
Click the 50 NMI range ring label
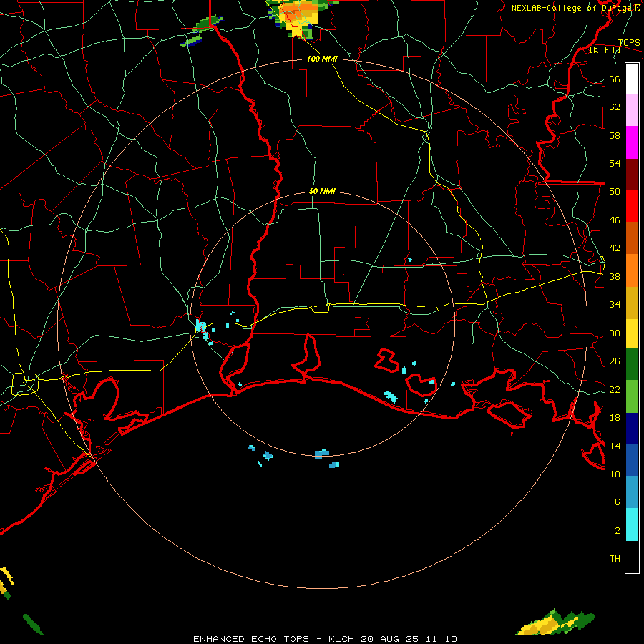322,191
